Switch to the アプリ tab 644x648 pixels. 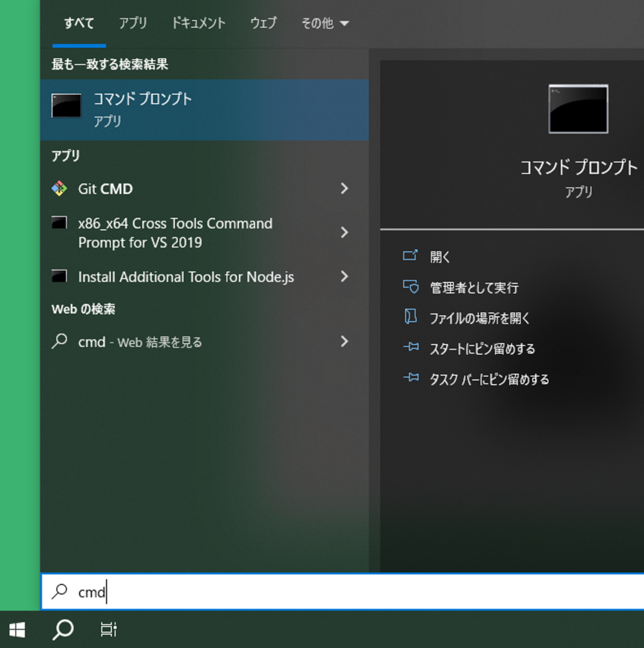click(133, 23)
